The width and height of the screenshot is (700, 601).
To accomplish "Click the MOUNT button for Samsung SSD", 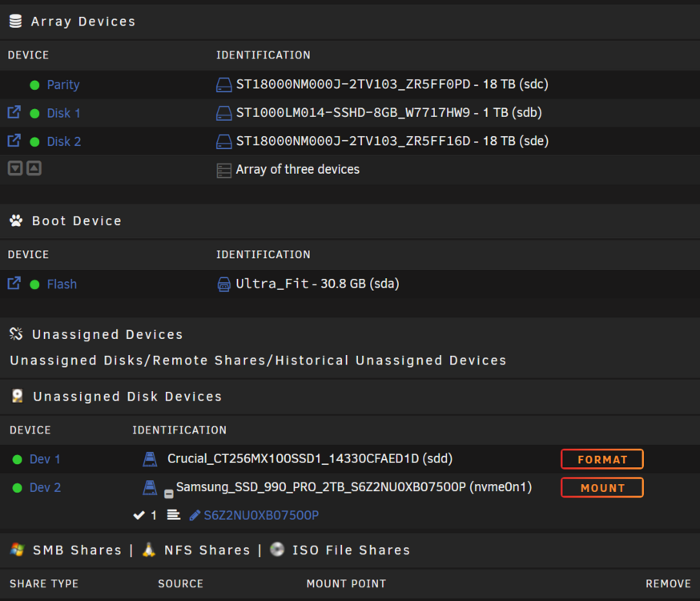I will coord(602,487).
